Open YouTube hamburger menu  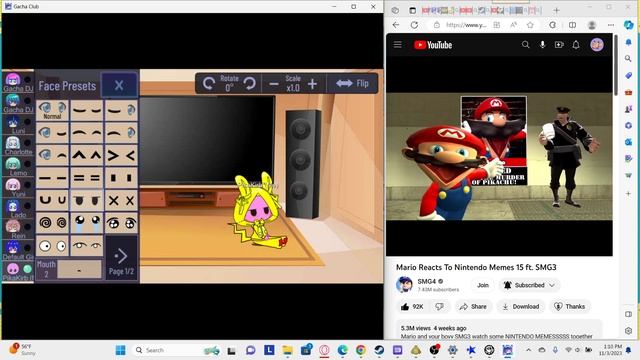pos(398,44)
